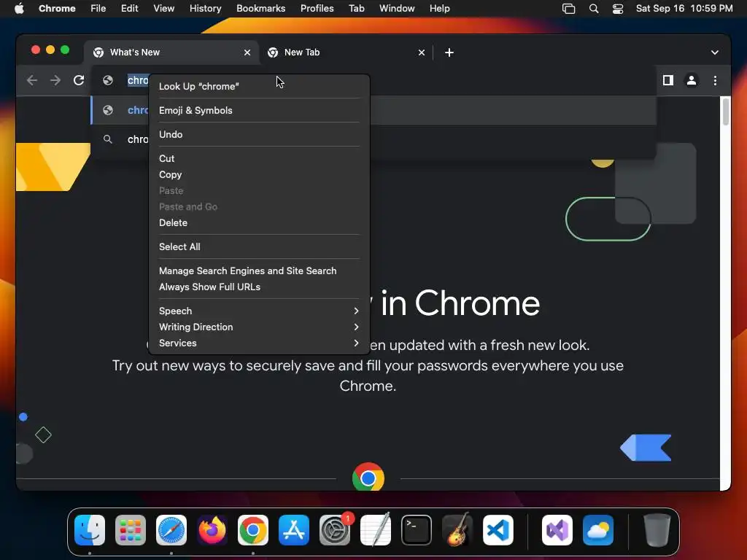This screenshot has width=747, height=560.
Task: Select Cut from the context menu
Action: pos(259,158)
